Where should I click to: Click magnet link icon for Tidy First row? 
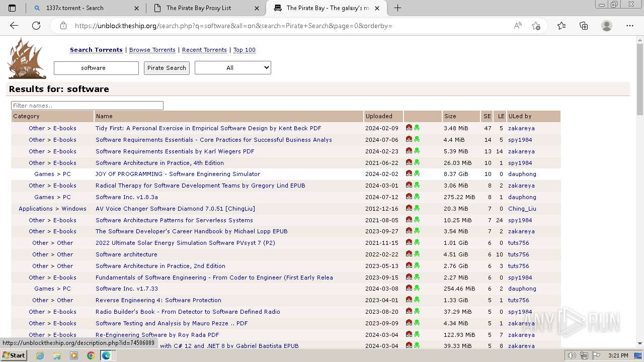tap(409, 128)
